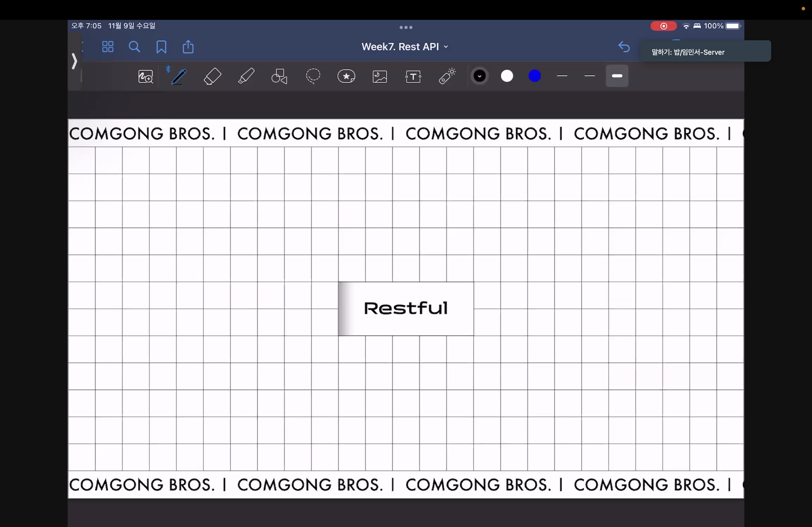The width and height of the screenshot is (812, 527).
Task: Bookmark the current page
Action: point(161,47)
